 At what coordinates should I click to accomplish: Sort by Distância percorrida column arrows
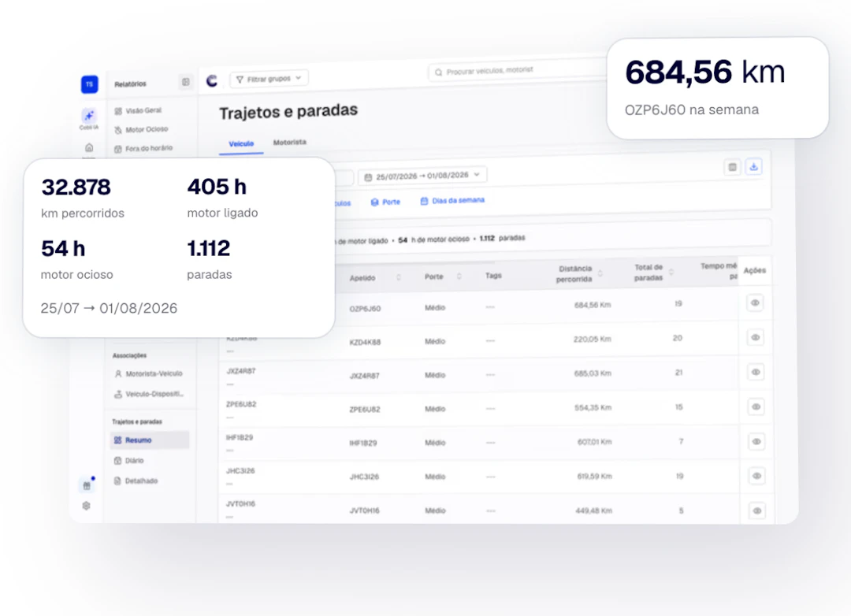tap(600, 273)
